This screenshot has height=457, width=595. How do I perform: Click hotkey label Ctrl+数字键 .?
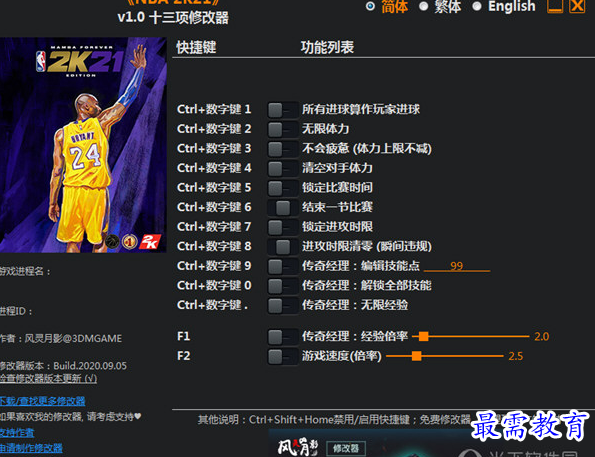(x=212, y=305)
